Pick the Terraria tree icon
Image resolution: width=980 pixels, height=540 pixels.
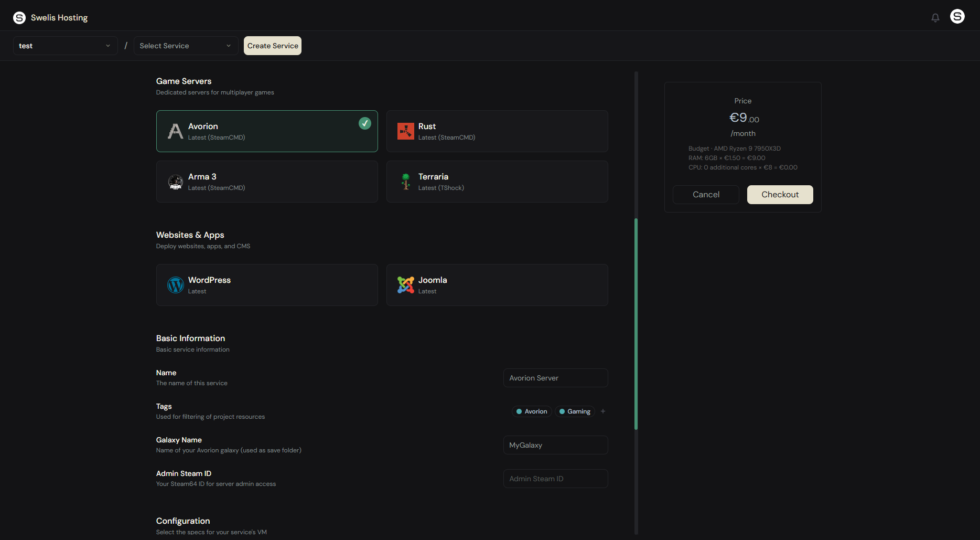(x=405, y=182)
